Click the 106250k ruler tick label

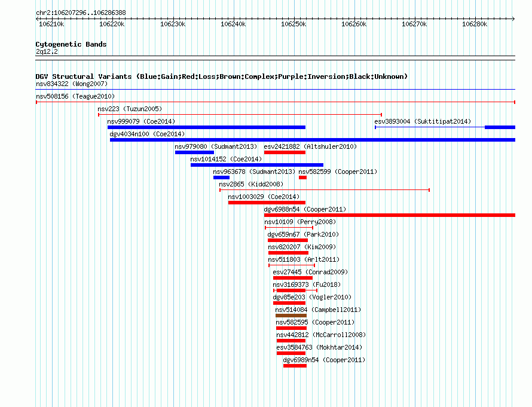tap(293, 24)
